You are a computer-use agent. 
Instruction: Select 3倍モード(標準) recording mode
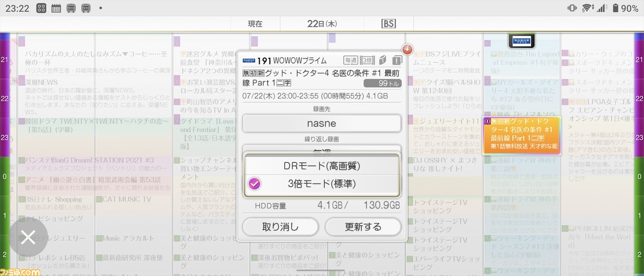pyautogui.click(x=322, y=184)
